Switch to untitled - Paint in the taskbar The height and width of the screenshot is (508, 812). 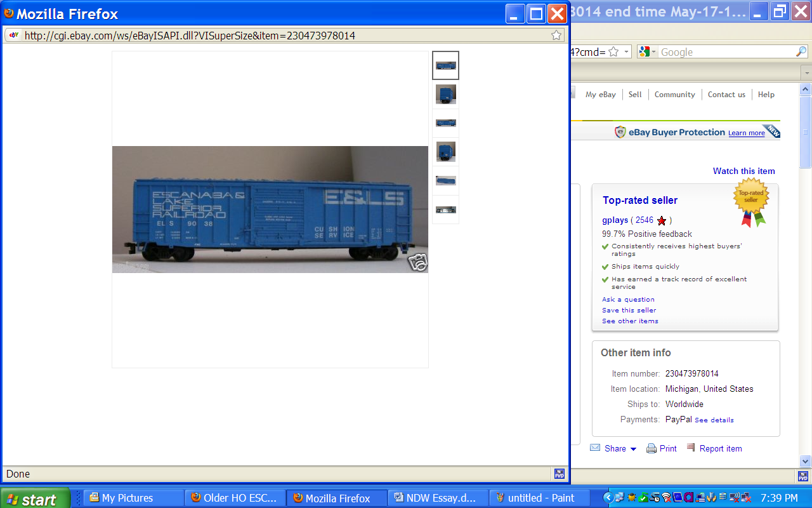[539, 498]
